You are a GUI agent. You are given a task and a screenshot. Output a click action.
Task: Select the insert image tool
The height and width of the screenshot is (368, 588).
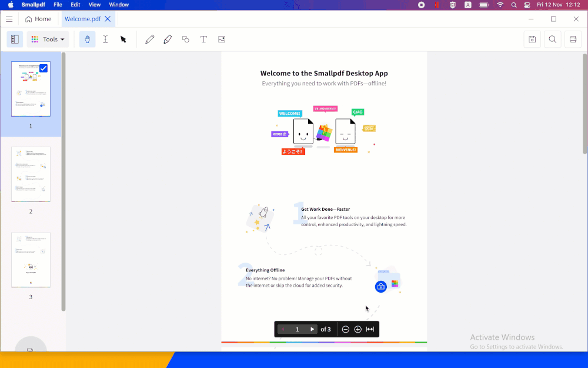[x=222, y=39]
